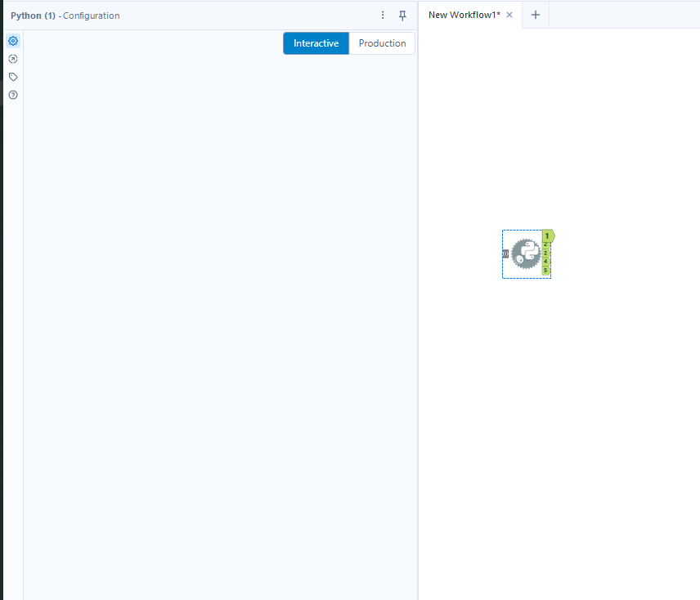Close the New Workflow1 tab
700x600 pixels.
tap(509, 14)
